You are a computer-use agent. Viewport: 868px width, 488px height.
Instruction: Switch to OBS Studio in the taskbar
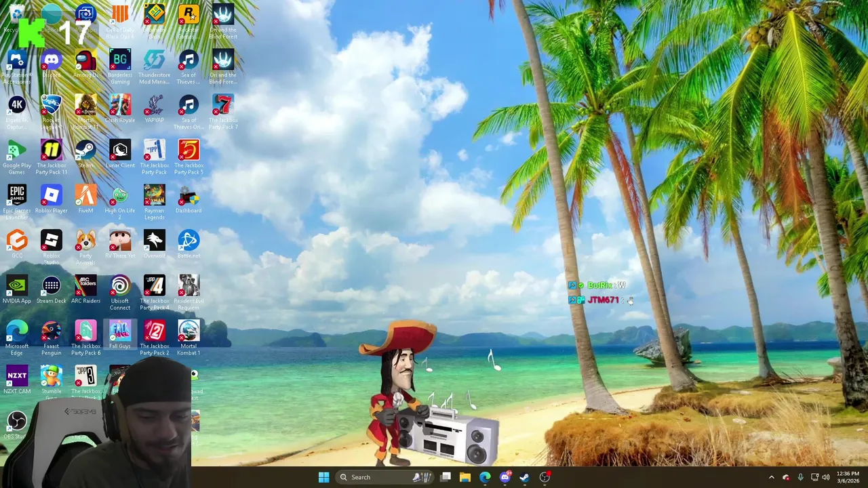coord(545,477)
